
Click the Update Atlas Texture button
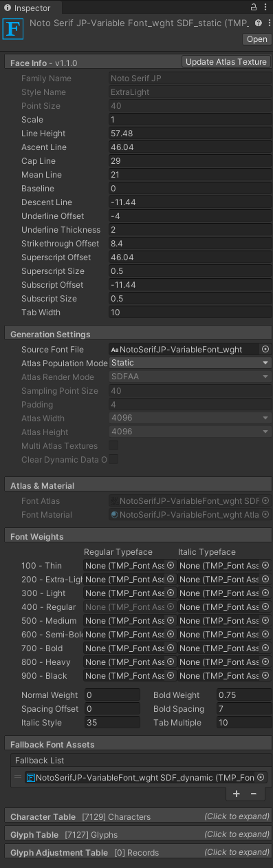[x=226, y=62]
